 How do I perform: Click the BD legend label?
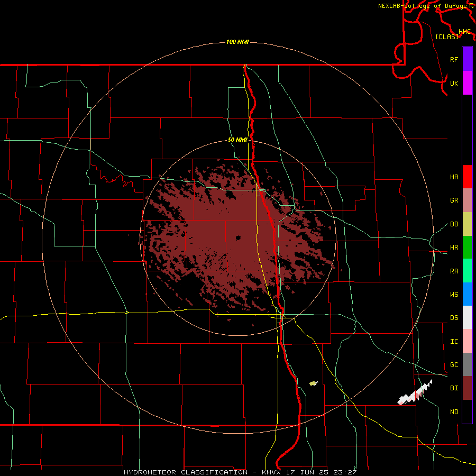(x=454, y=224)
